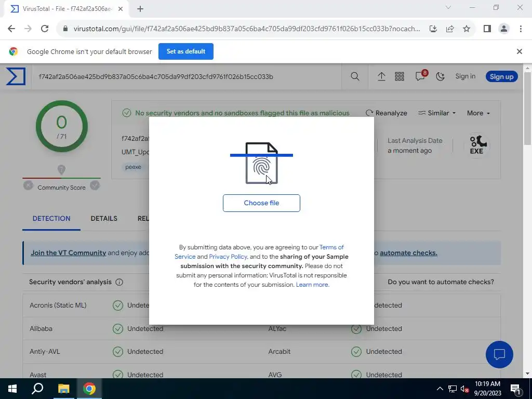Viewport: 532px width, 399px height.
Task: Switch to the DETAILS tab
Action: point(104,219)
